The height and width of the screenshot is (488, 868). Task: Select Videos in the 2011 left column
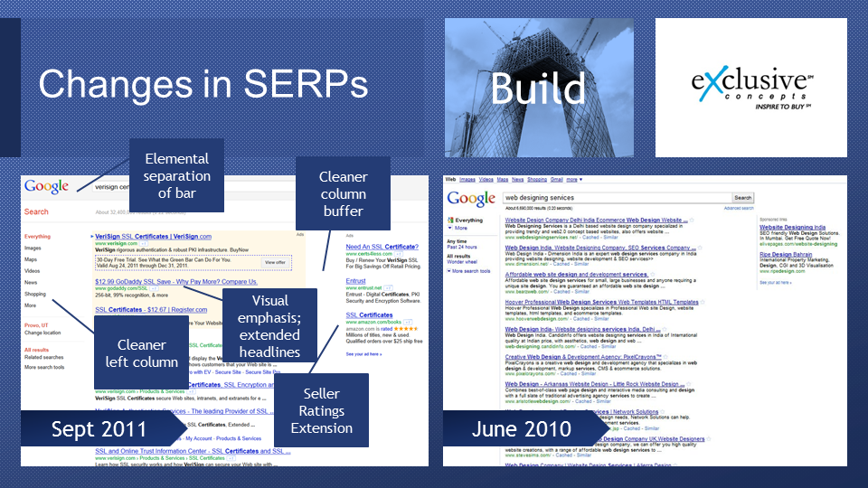(33, 271)
